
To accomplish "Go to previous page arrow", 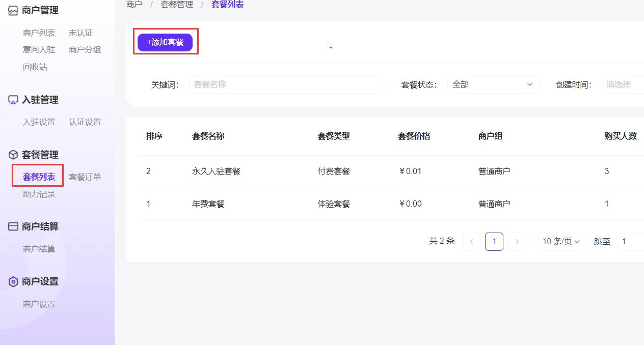I will click(471, 242).
